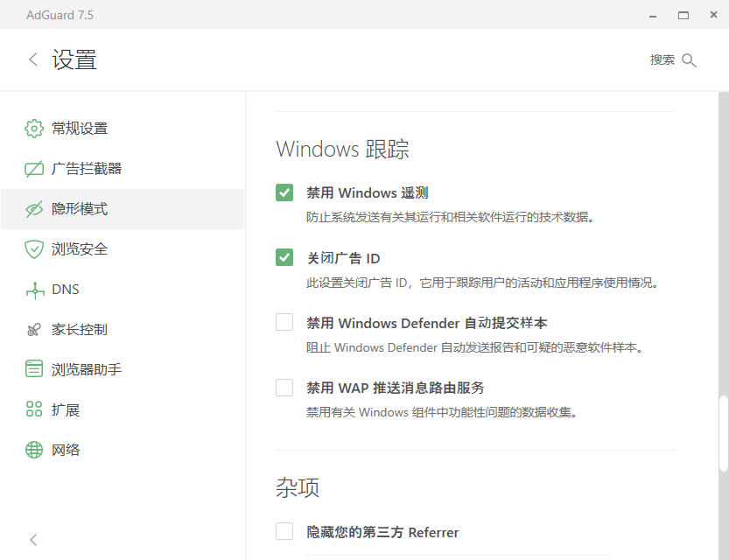
Task: Click the 常规设置 gear icon
Action: tap(34, 129)
